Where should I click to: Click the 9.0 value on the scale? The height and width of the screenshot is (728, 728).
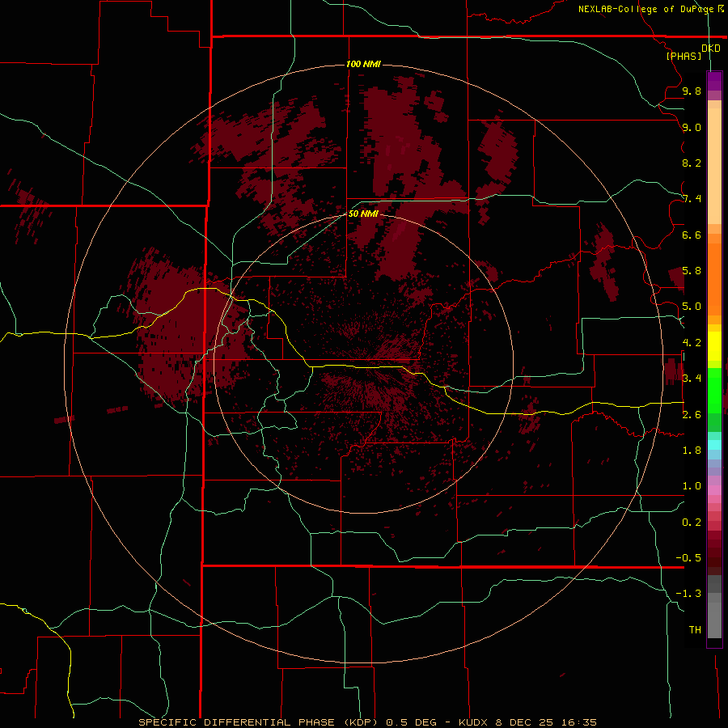692,127
